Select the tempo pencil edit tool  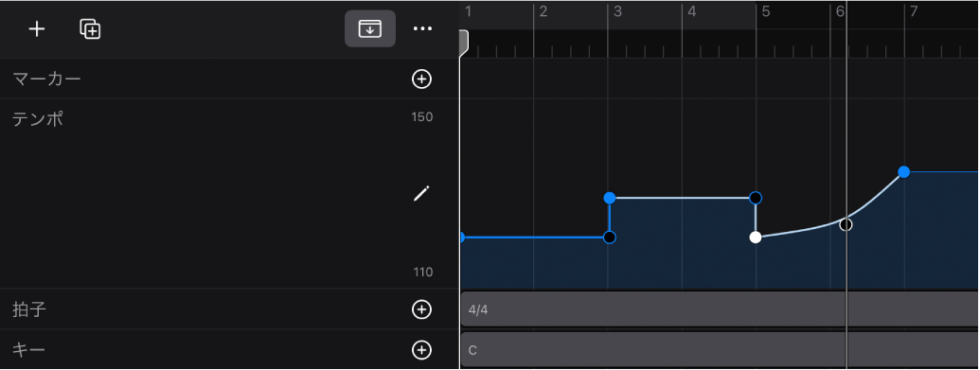point(422,194)
